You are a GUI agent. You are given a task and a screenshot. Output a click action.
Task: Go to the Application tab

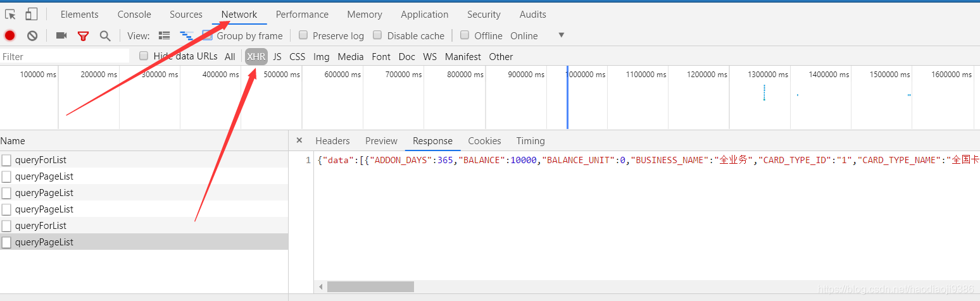(x=425, y=14)
